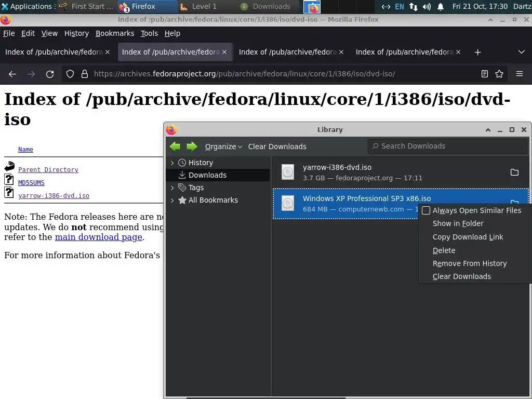Open the Bookmarks menu
Screen dimensions: 532x399
[x=115, y=33]
